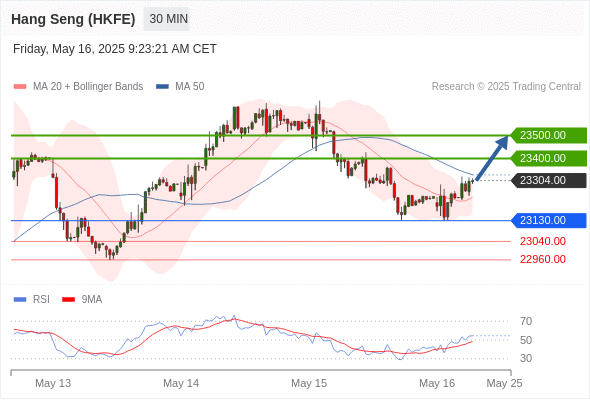Click the Research © 2025 Trading Central credit
Screen dimensions: 590x400
506,87
